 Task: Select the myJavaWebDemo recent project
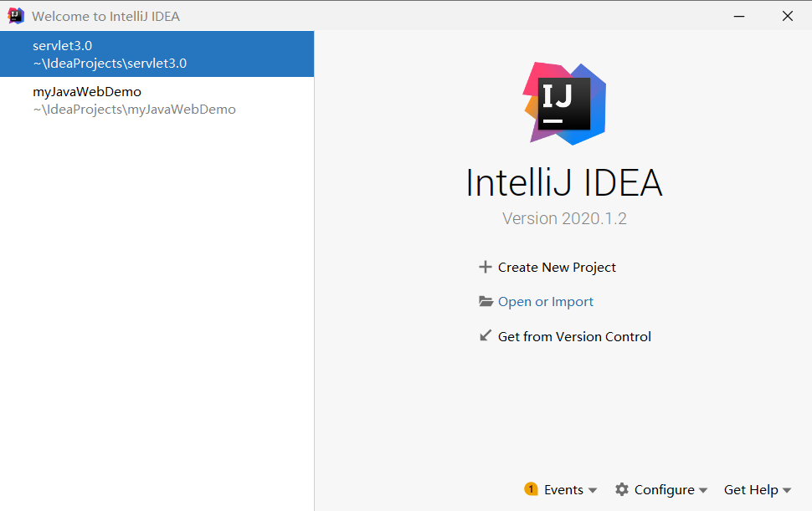157,100
